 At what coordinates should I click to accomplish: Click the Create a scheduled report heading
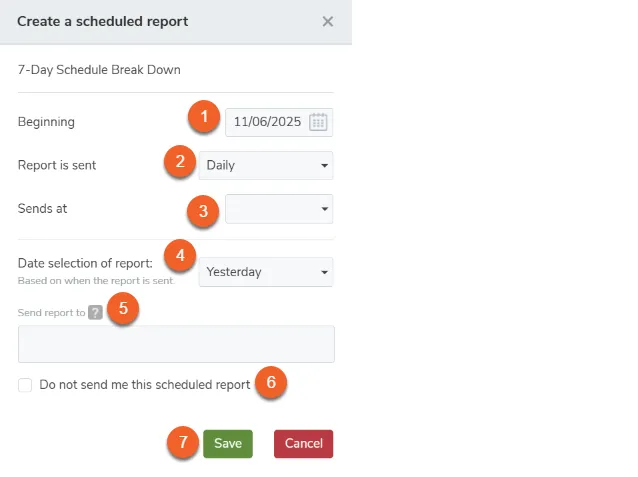(103, 21)
